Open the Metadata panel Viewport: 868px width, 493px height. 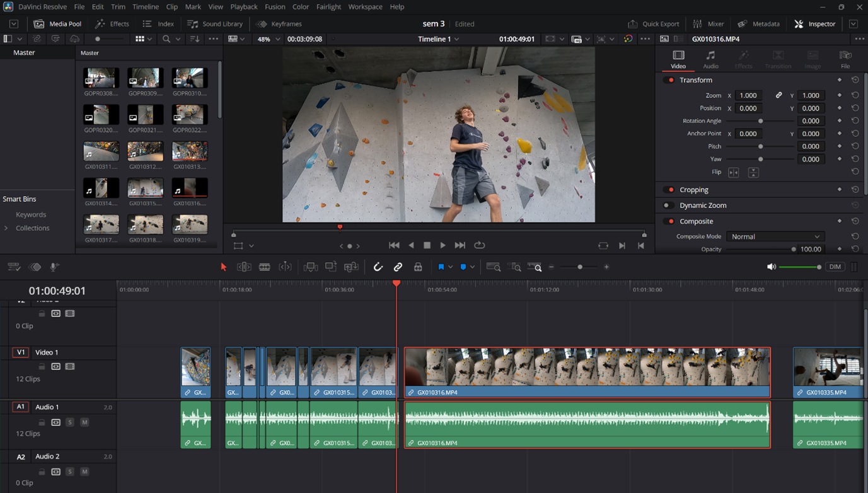point(758,23)
